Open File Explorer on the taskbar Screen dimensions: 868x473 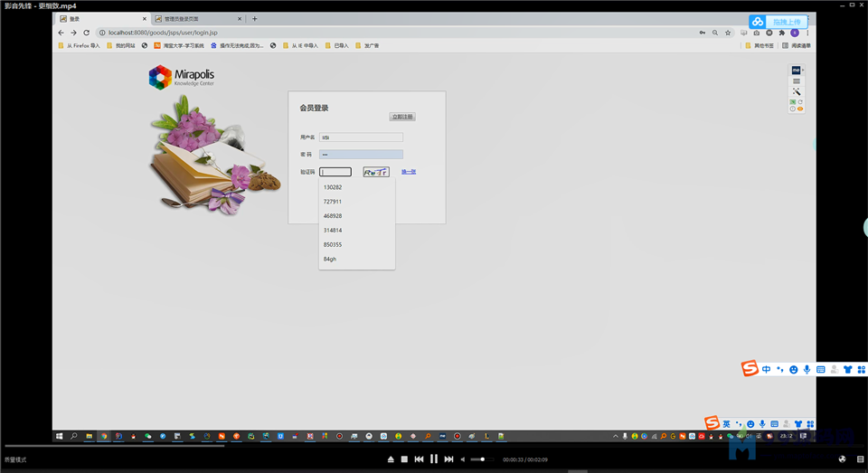click(x=89, y=437)
